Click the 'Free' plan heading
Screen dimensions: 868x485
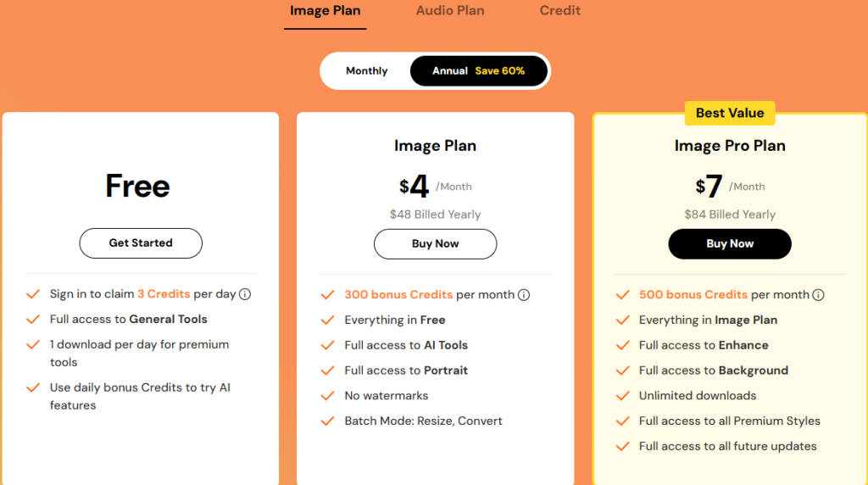coord(138,186)
